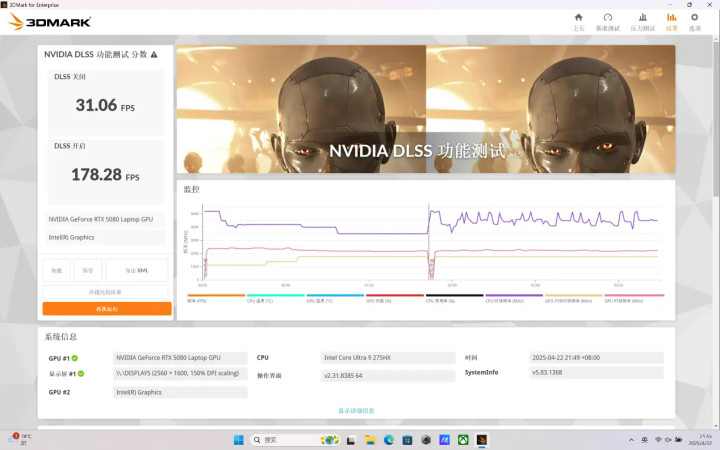Open Microsoft Store from the taskbar
The image size is (720, 450).
[407, 440]
